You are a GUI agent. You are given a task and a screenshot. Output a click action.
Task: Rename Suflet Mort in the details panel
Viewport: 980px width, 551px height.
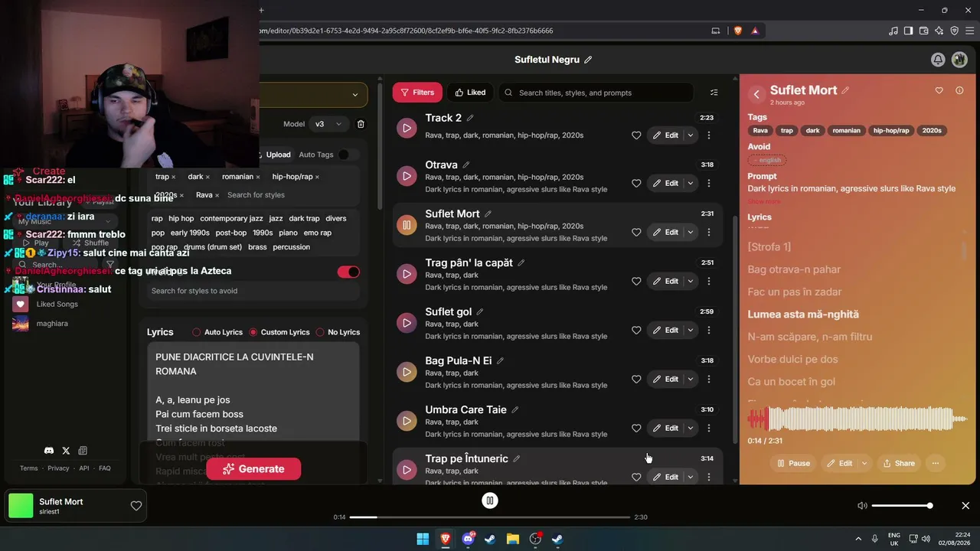[845, 90]
